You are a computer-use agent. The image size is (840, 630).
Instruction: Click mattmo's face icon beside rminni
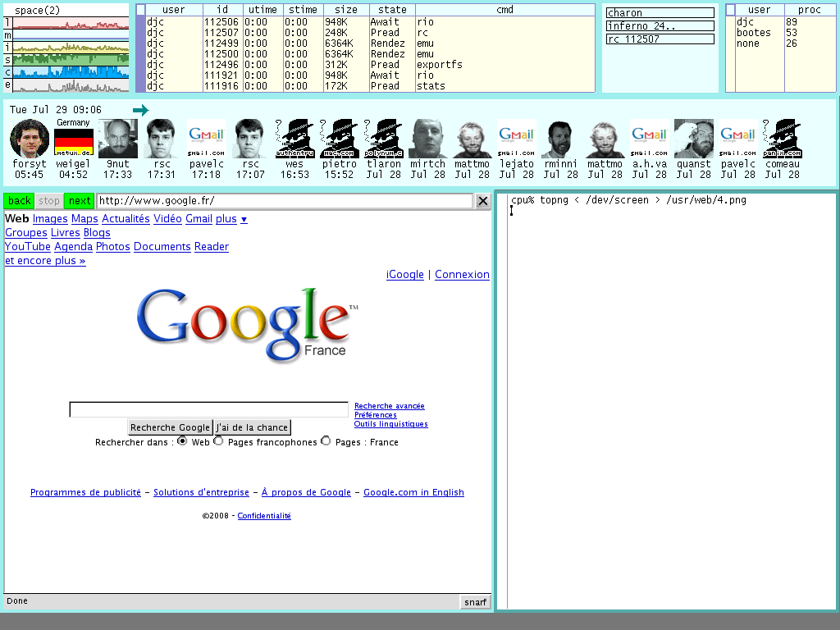[605, 138]
